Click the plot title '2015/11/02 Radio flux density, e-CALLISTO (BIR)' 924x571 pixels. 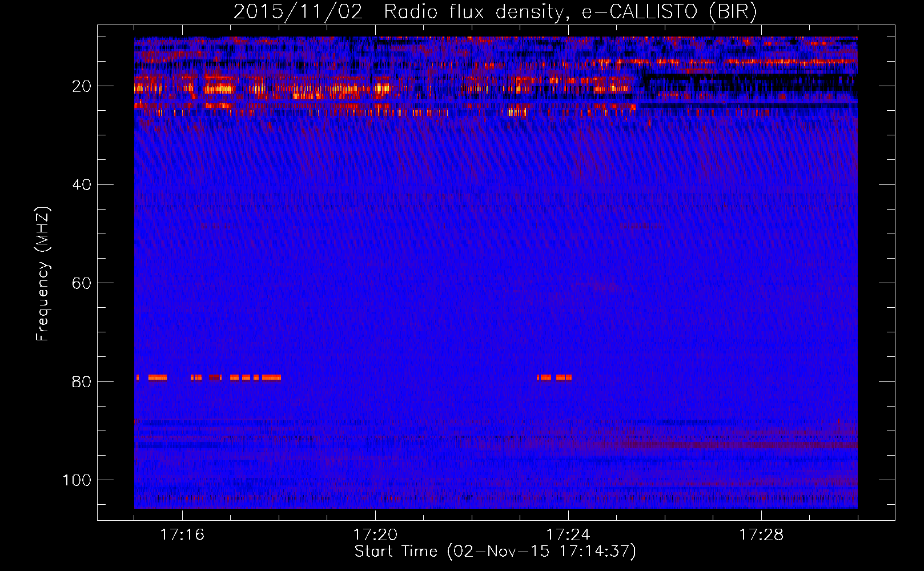pyautogui.click(x=495, y=12)
